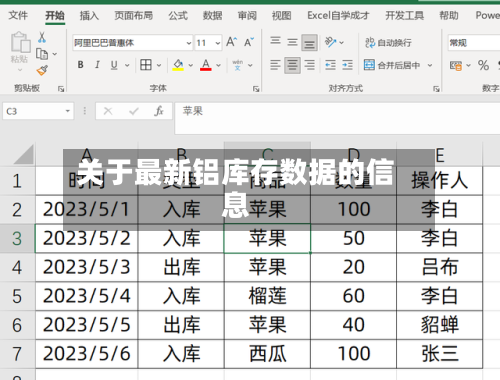Expand the Borders dropdown arrow

159,65
